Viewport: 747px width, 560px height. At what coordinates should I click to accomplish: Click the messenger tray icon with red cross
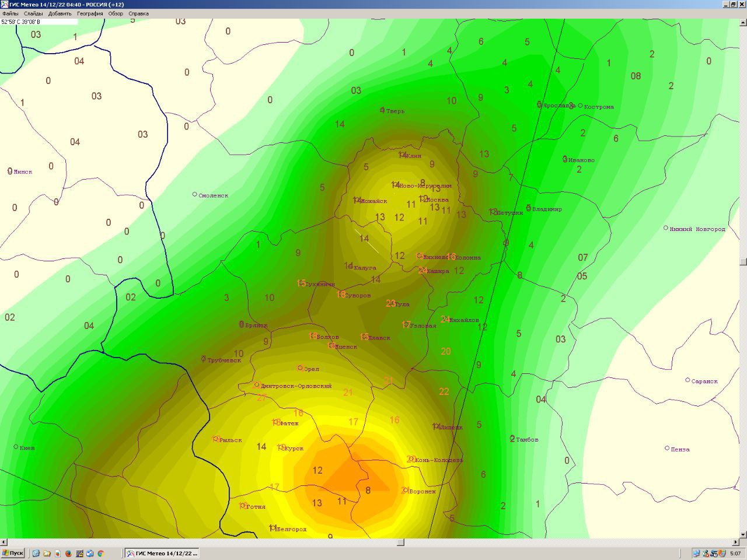706,553
